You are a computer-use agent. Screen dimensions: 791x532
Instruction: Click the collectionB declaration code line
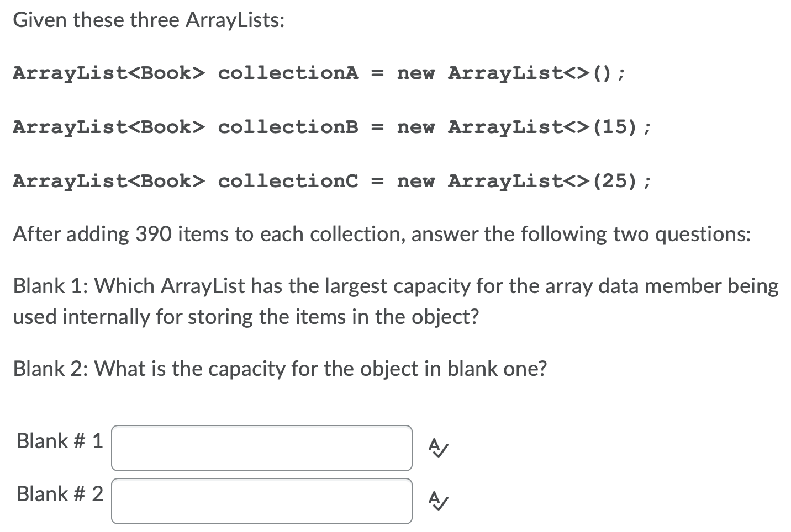click(332, 127)
